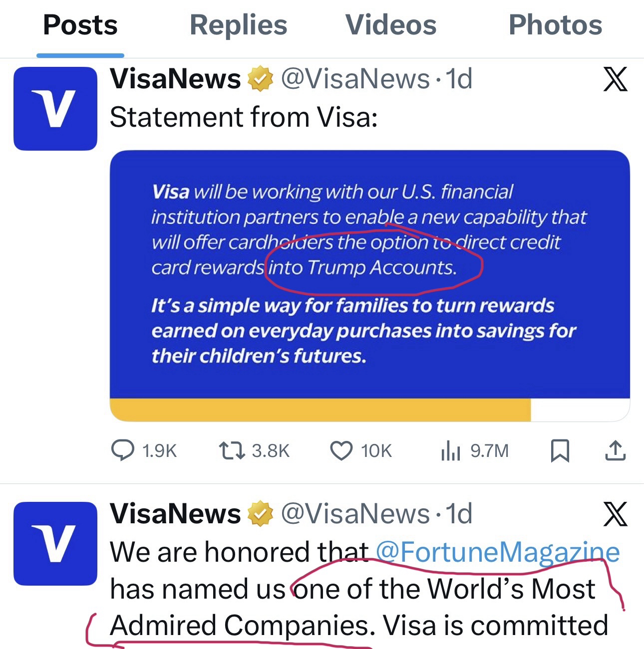View analytics for the 9.7M views post
The height and width of the screenshot is (649, 644).
pyautogui.click(x=450, y=450)
